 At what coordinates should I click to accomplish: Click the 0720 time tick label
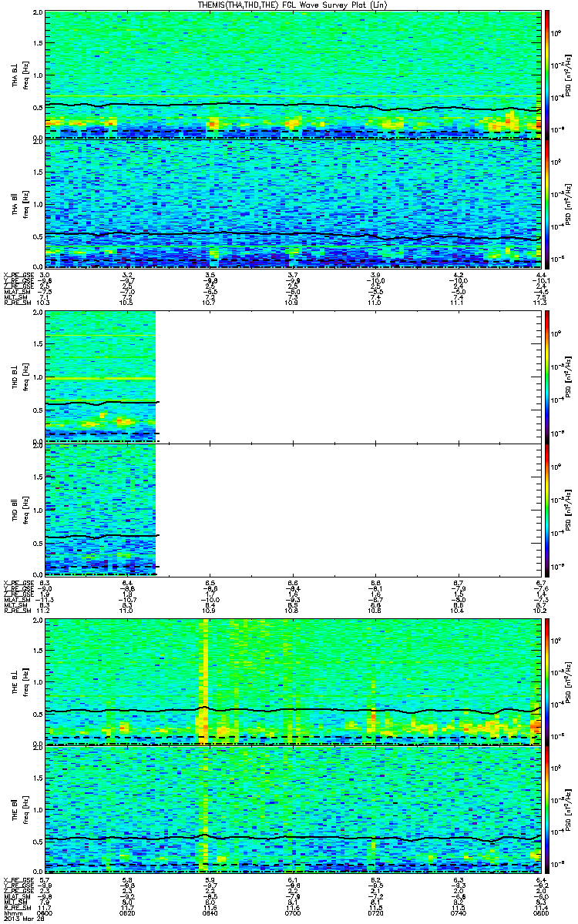pyautogui.click(x=375, y=913)
